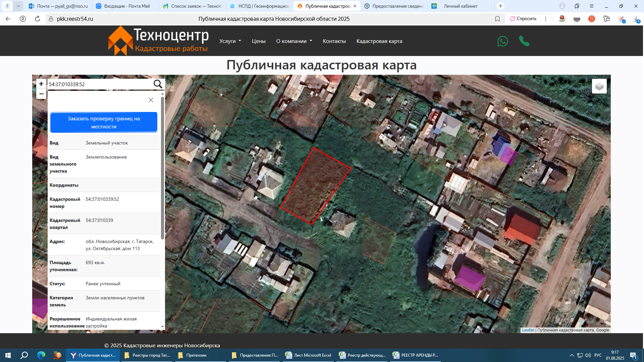Open the Leaflet attribution link
Screen dimensions: 644x362
coord(528,330)
